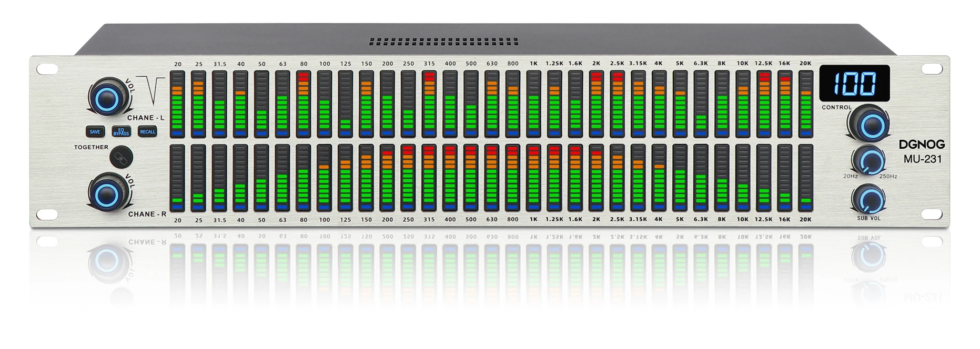
Task: Click the CHANE-L 6.3K band meter
Action: (701, 104)
